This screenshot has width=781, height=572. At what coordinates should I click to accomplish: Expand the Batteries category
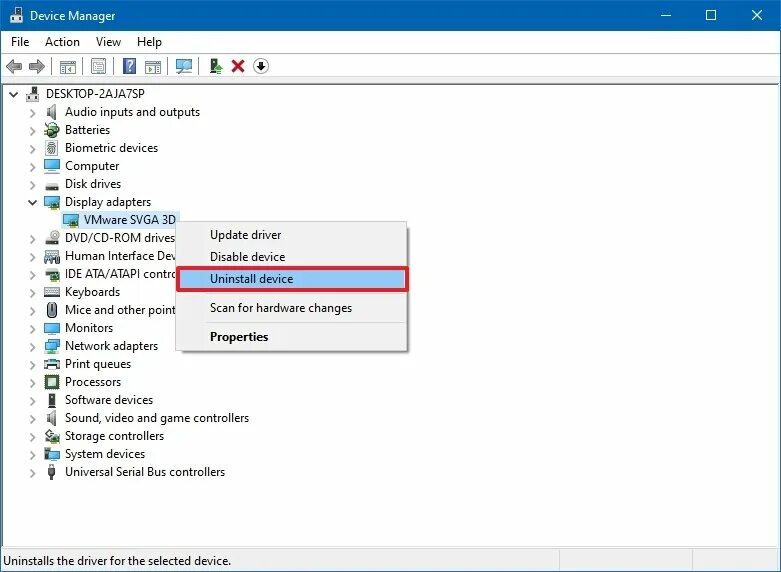[x=32, y=131]
